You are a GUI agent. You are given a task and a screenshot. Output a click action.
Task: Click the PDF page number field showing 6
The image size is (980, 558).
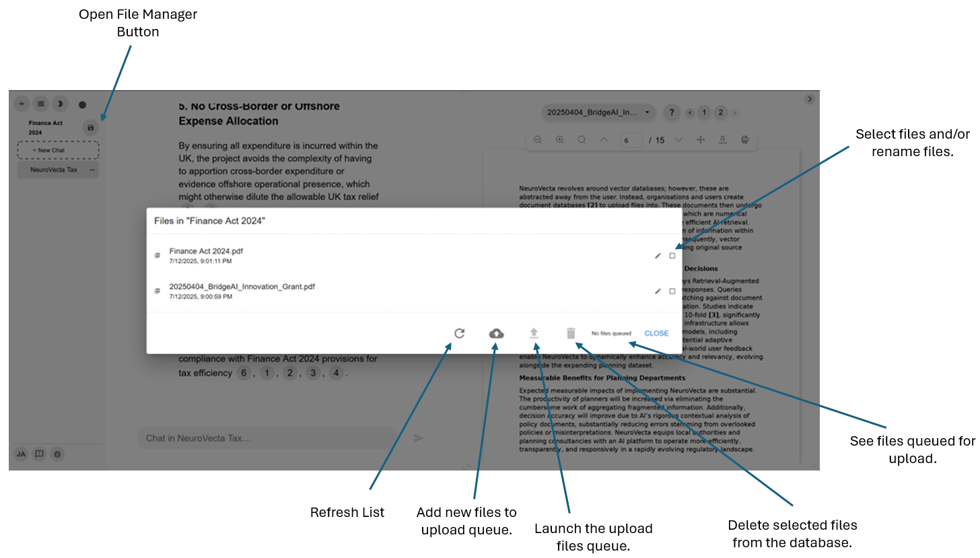pos(631,140)
